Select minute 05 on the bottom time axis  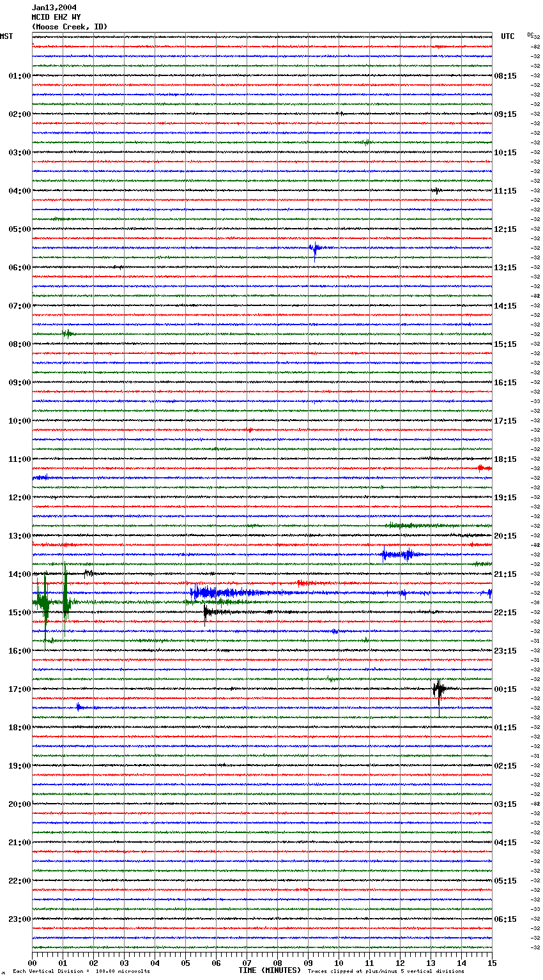(186, 963)
